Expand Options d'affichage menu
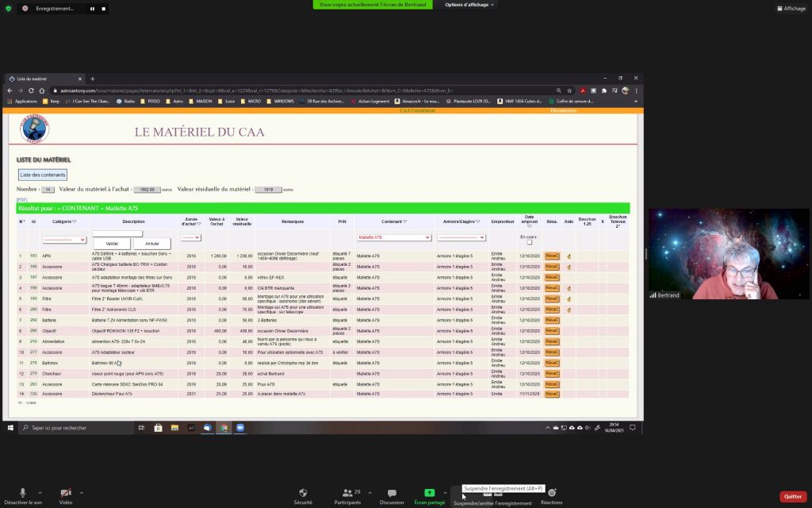The height and width of the screenshot is (508, 812). (x=469, y=5)
